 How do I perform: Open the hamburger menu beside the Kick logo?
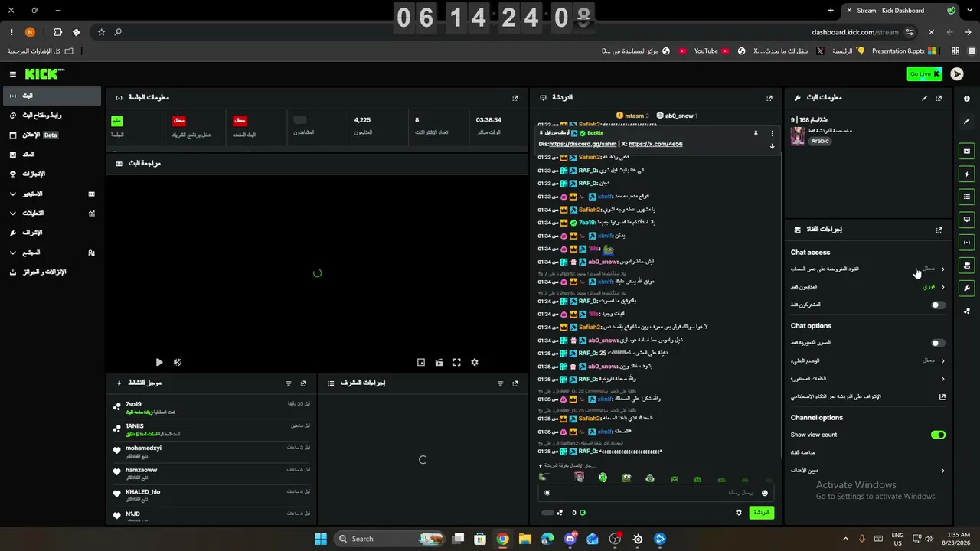[x=13, y=74]
